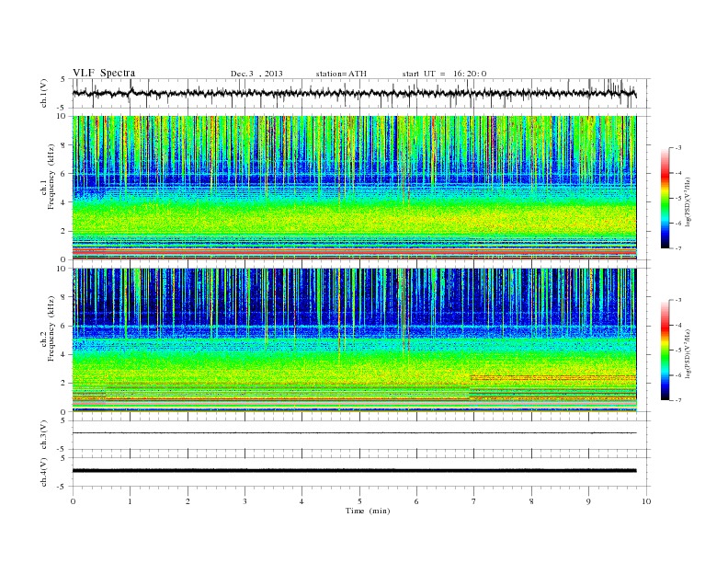Click the "start UT = 16:20:0" text

(444, 74)
